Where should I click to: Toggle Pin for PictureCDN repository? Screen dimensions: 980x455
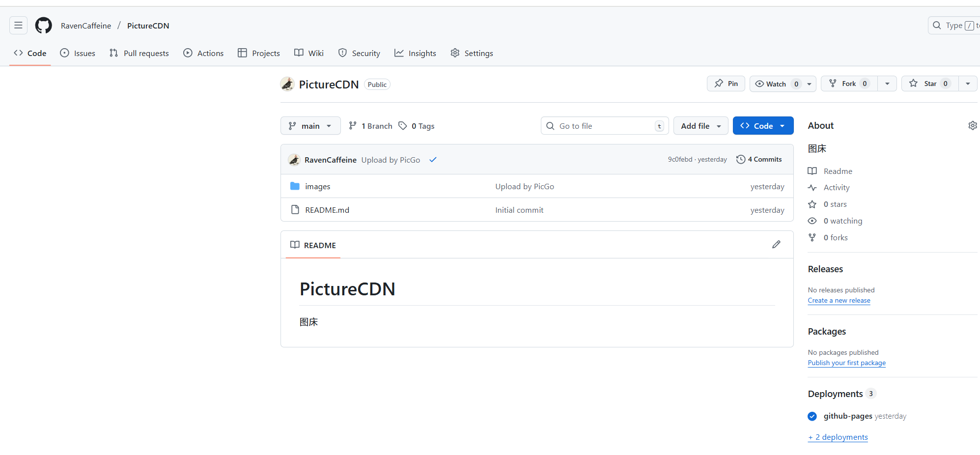[726, 84]
